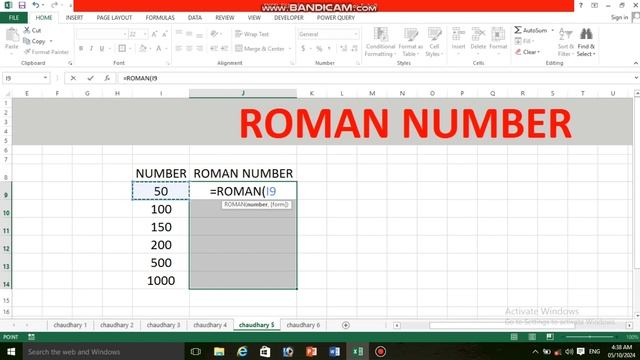The width and height of the screenshot is (640, 360).
Task: Switch to sheet chaudhary 4
Action: coord(210,325)
